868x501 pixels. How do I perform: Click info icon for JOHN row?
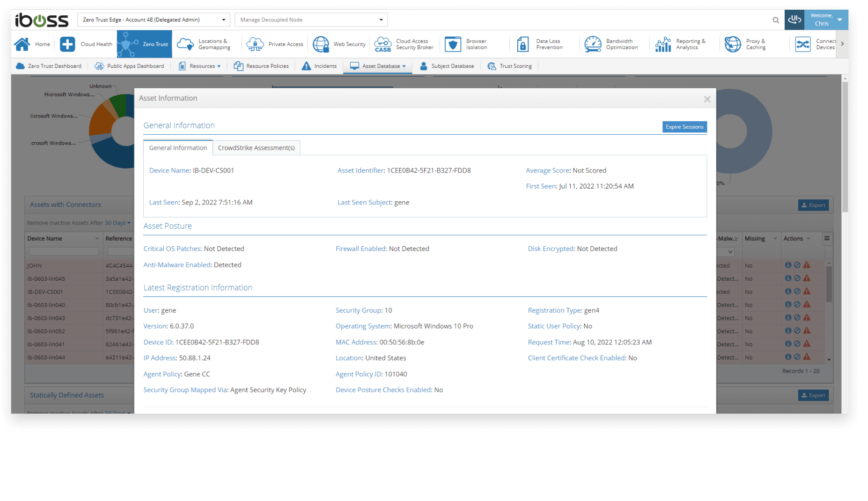(x=788, y=265)
